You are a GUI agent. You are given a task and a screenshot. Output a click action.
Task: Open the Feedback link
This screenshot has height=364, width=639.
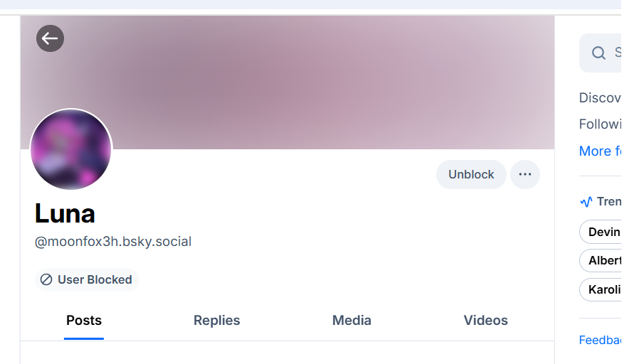[600, 340]
